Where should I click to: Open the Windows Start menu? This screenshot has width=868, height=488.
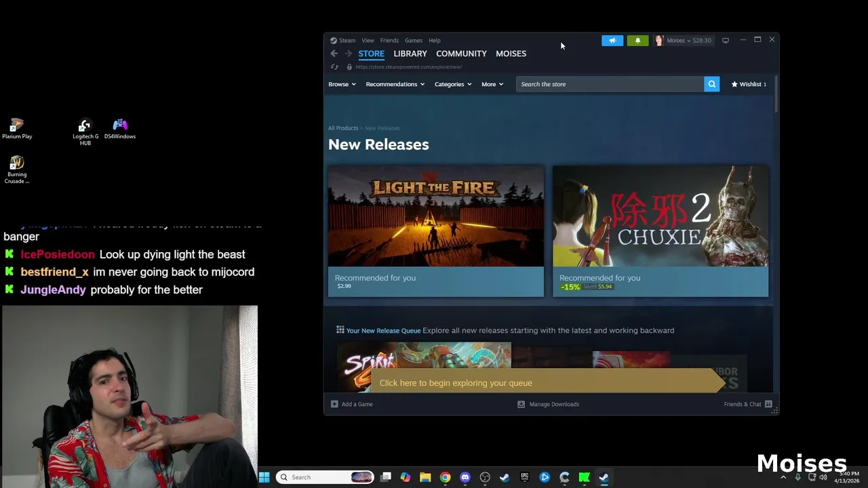[x=264, y=477]
